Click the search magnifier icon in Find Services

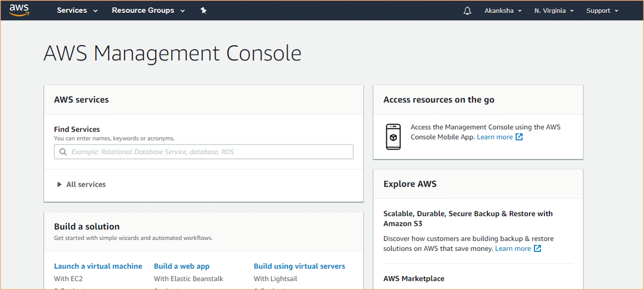tap(63, 152)
